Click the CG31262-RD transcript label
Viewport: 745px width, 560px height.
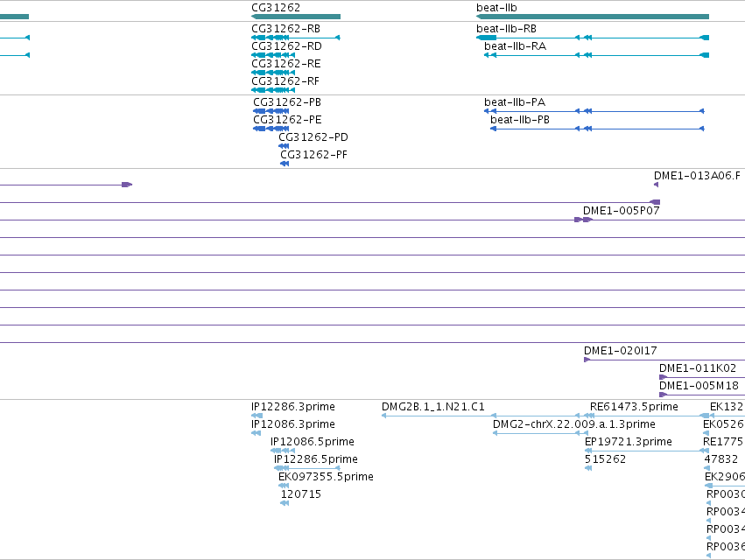click(x=286, y=46)
